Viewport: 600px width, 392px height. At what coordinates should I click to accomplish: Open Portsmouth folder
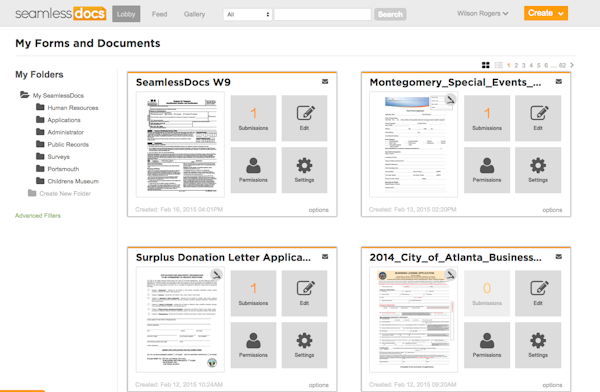(x=57, y=169)
